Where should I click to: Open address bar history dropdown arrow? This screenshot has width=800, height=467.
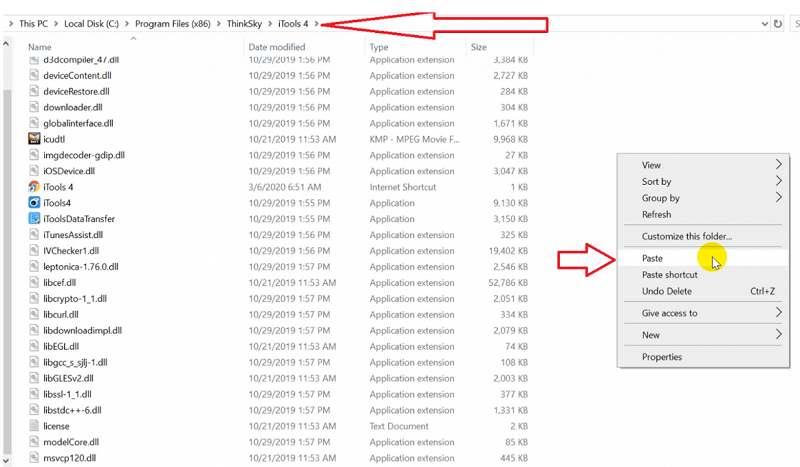tap(761, 23)
